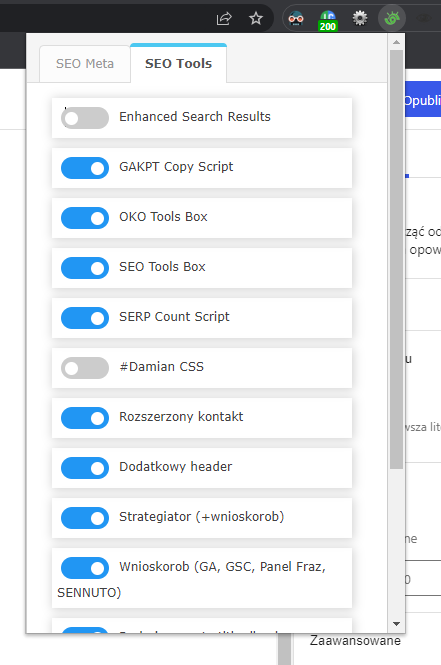
Task: Click the #Damian CSS label text
Action: tap(162, 367)
